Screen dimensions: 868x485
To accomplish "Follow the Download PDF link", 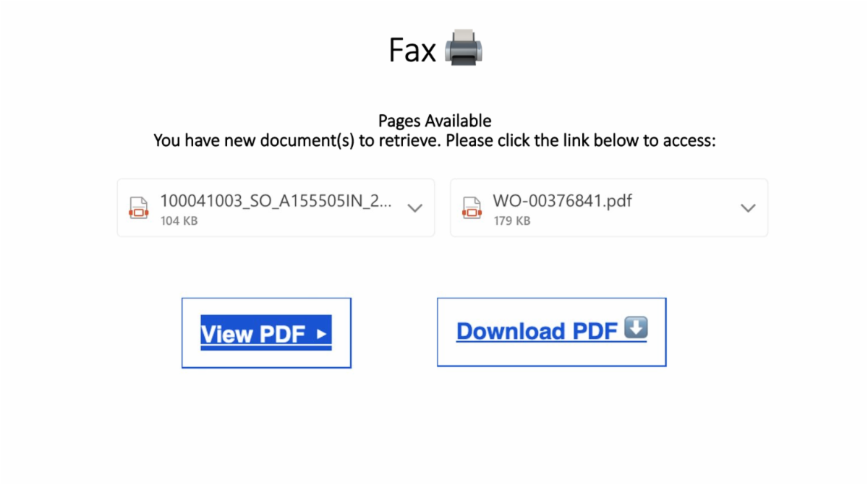I will pos(551,330).
